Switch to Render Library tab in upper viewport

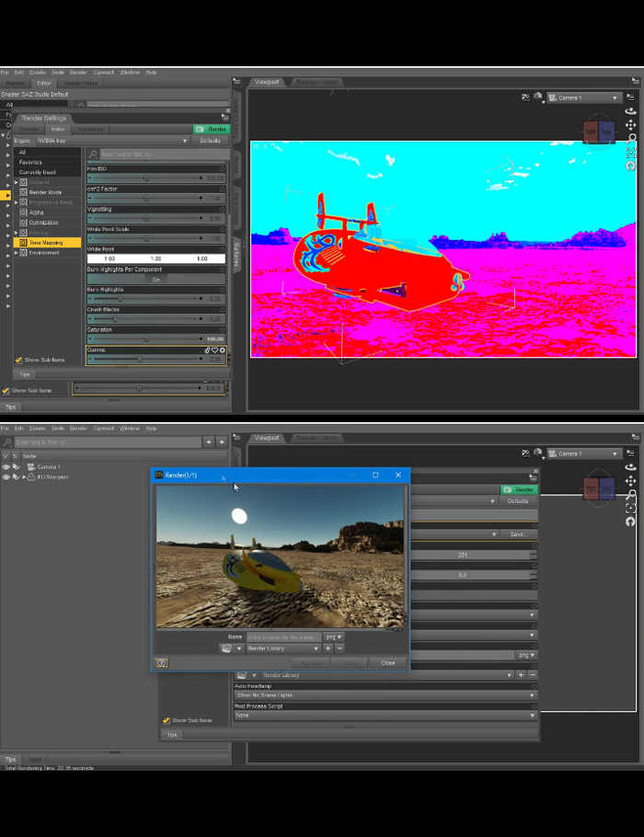click(317, 82)
